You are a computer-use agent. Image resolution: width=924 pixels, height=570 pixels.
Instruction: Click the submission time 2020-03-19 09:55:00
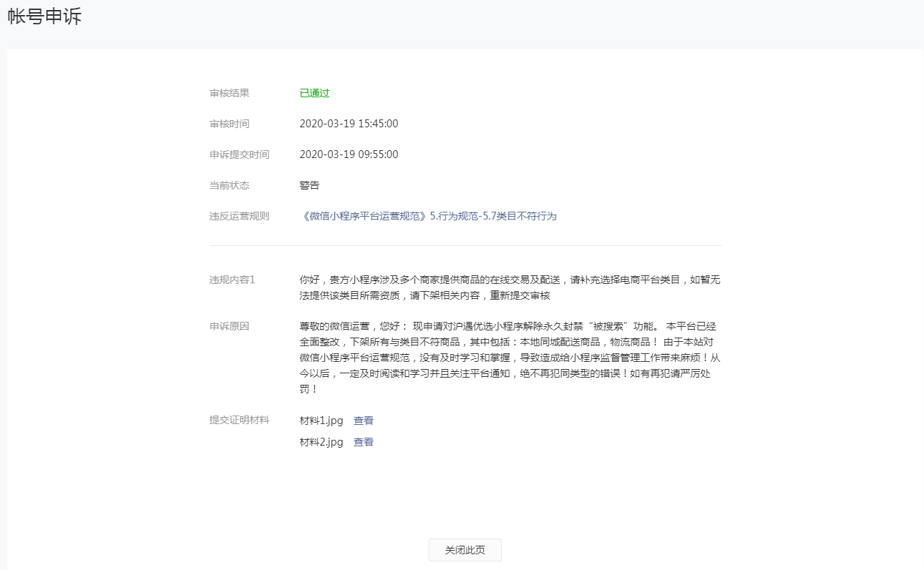pyautogui.click(x=349, y=154)
